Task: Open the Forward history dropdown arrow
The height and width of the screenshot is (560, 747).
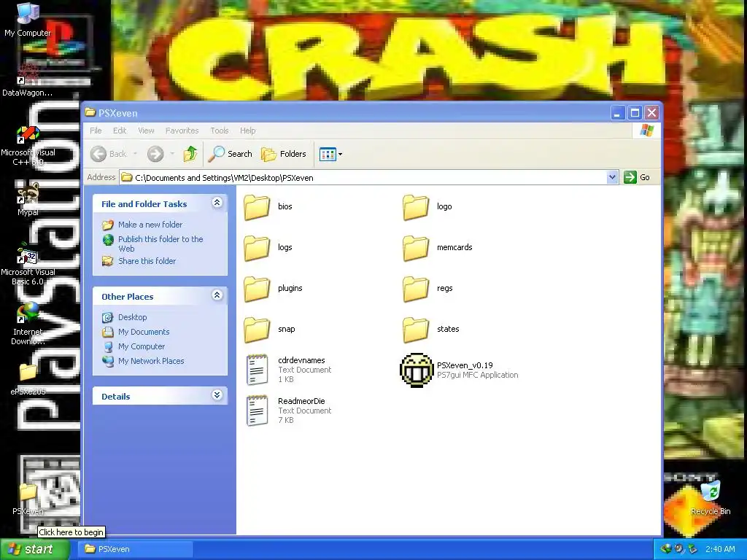Action: click(172, 154)
